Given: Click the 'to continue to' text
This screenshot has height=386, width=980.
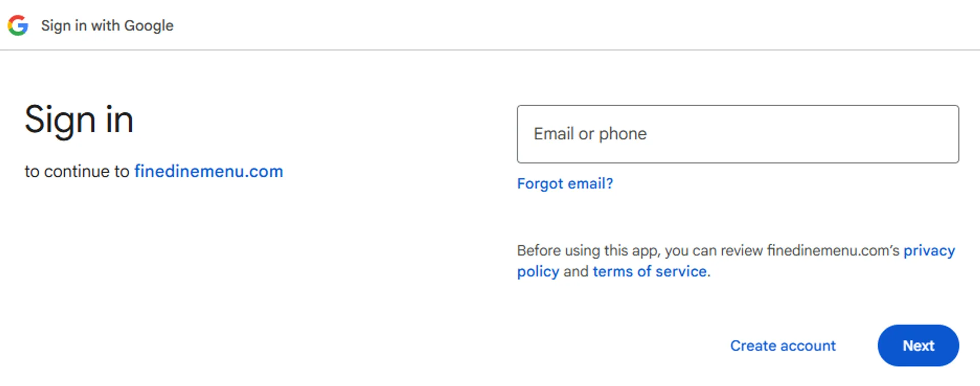Looking at the screenshot, I should pyautogui.click(x=77, y=172).
